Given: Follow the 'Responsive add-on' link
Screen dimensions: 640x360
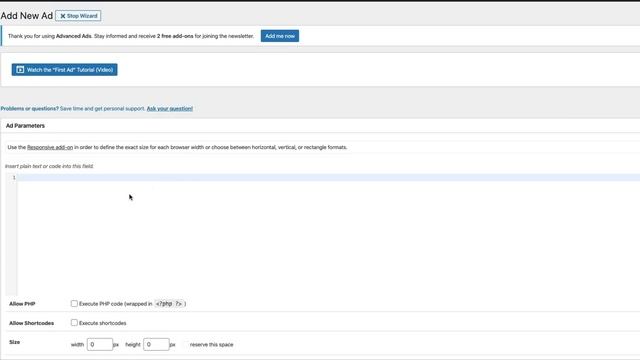Looking at the screenshot, I should (50, 147).
